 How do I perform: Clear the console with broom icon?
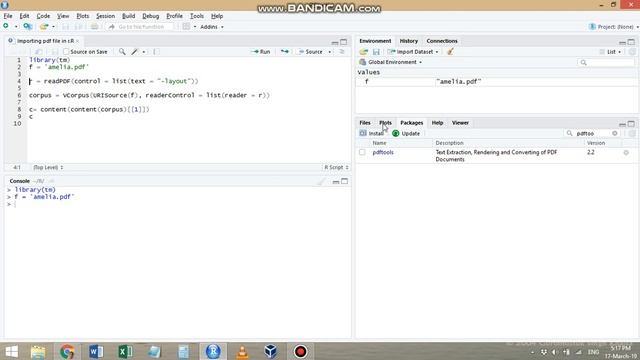click(x=321, y=181)
